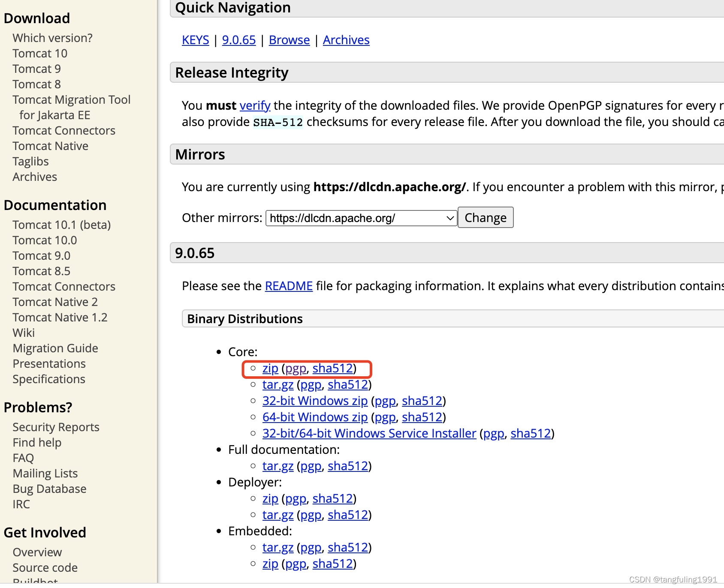Download Full documentation tar.gz
The image size is (724, 588).
click(x=278, y=466)
